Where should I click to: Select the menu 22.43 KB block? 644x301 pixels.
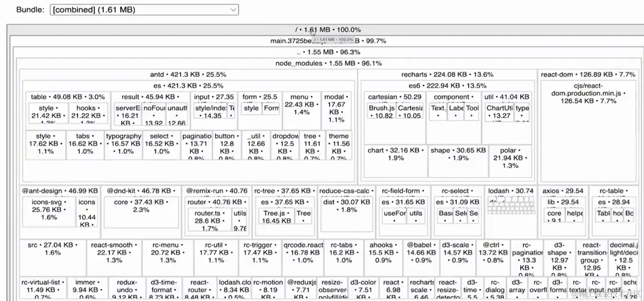tap(302, 110)
